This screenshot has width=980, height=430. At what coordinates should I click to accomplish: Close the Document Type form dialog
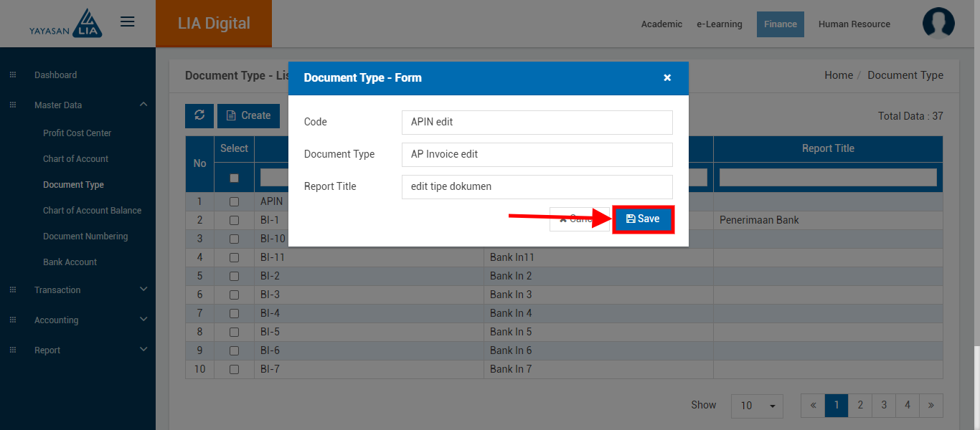coord(667,78)
